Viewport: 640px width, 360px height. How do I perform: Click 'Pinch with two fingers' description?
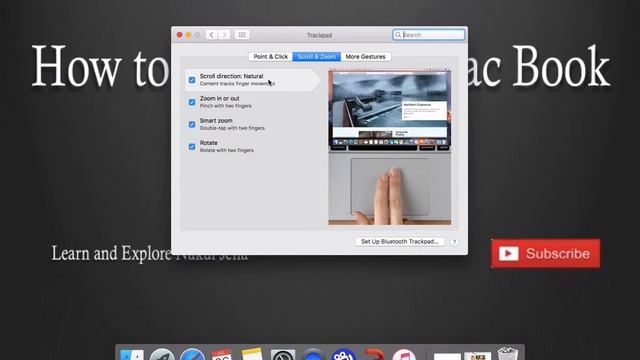[225, 106]
